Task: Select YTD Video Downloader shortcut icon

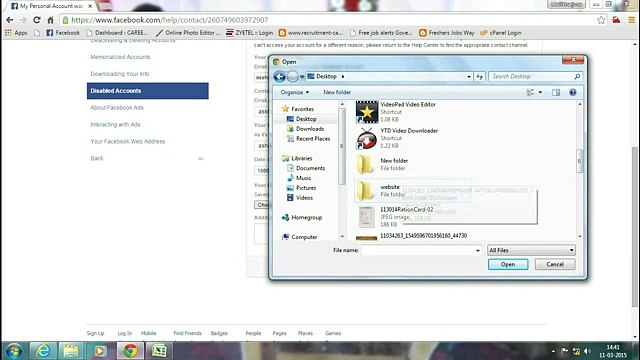Action: coord(367,138)
